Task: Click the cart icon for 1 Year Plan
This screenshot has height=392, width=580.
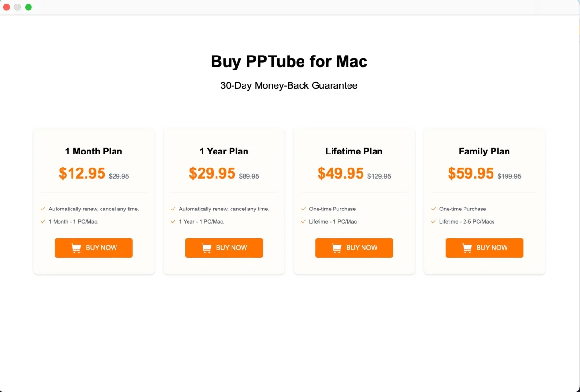Action: pyautogui.click(x=206, y=248)
